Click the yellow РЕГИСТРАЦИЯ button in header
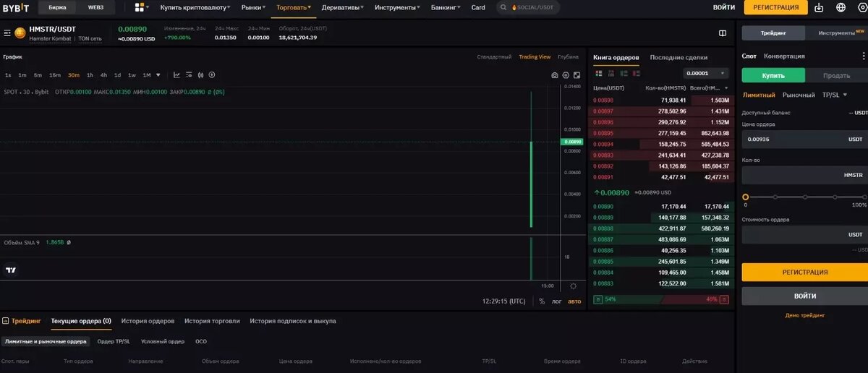 click(775, 7)
